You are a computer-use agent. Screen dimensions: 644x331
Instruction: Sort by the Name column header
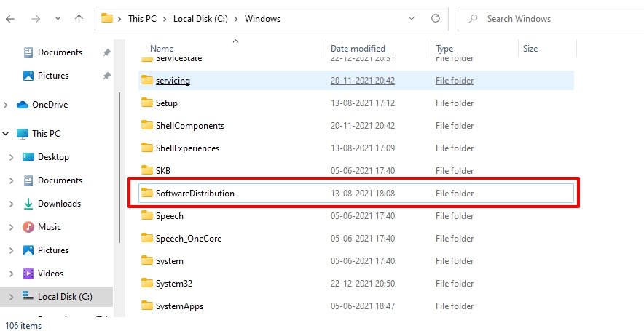tap(162, 49)
